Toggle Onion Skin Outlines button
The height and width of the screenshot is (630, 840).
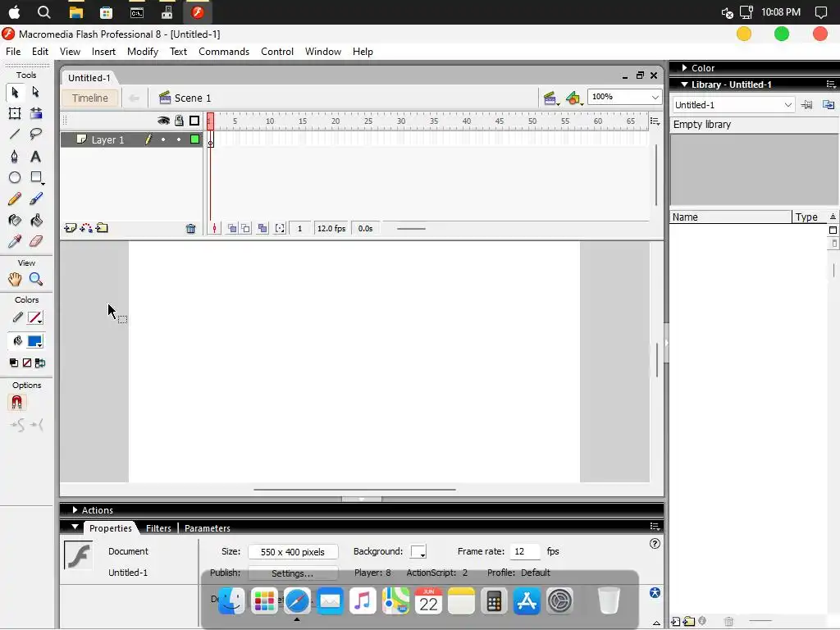tap(245, 229)
